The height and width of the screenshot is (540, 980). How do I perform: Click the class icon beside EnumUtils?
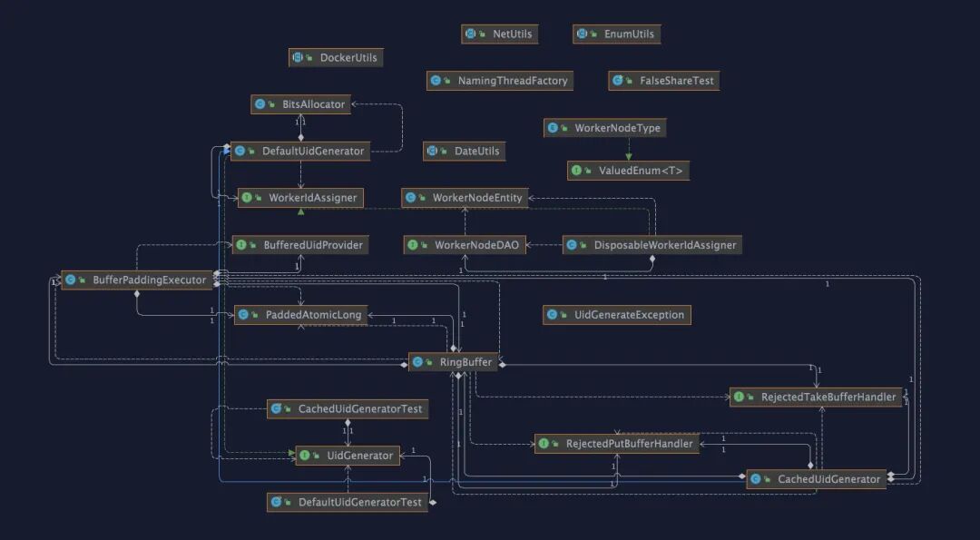pos(583,34)
